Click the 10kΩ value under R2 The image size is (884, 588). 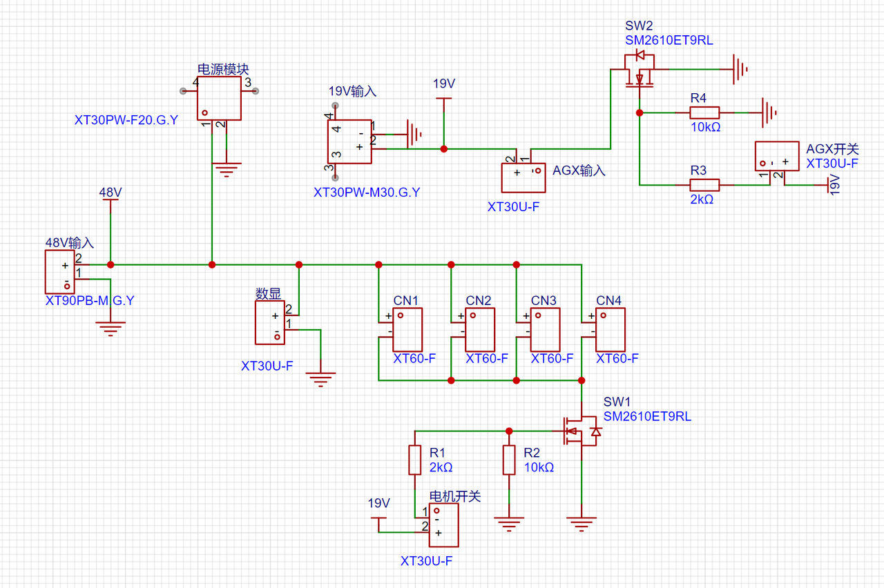539,467
